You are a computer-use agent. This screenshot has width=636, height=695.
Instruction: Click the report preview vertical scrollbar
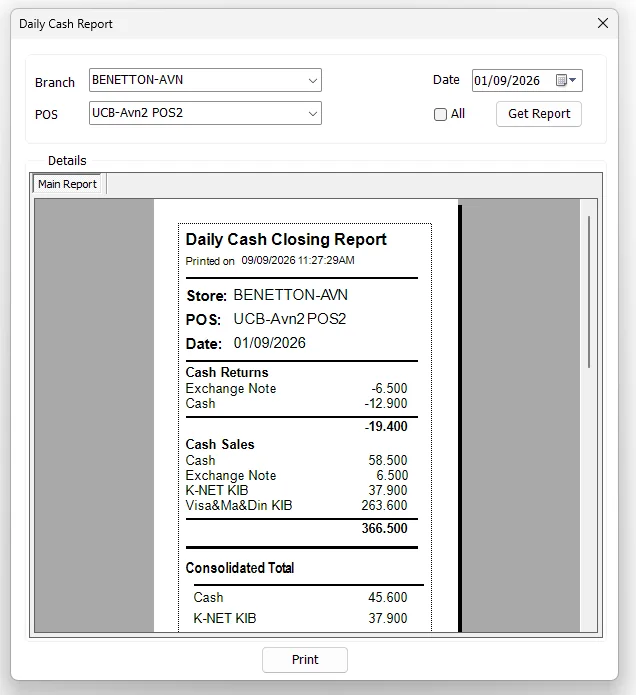(589, 291)
